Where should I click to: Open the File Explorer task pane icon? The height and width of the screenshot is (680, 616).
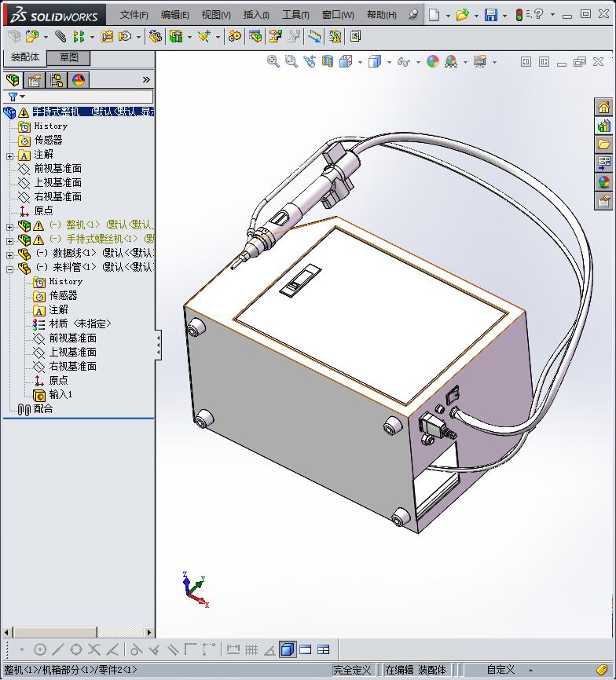[x=604, y=144]
